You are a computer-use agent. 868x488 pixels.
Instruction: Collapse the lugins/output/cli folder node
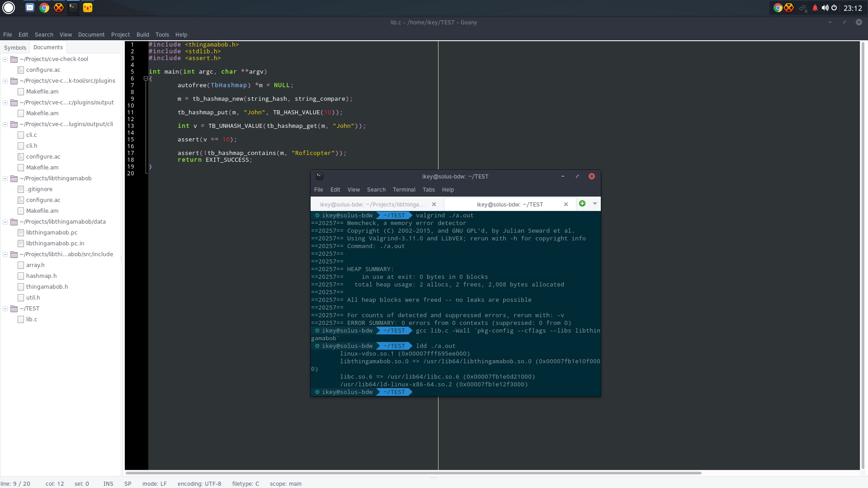coord(5,124)
